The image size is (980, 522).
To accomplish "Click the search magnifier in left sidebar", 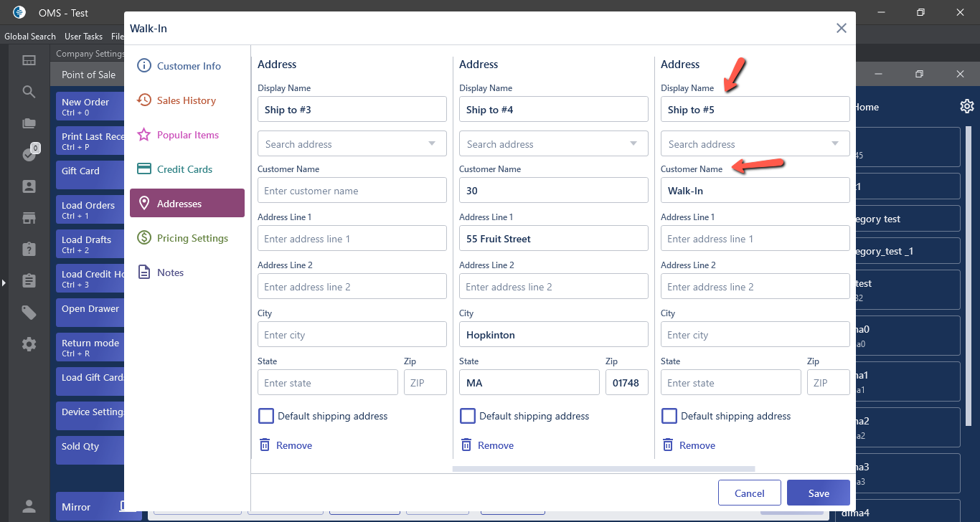I will [29, 92].
